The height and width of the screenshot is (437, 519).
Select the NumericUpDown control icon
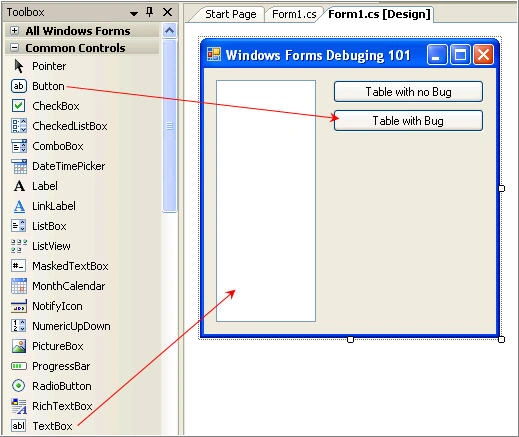click(19, 326)
